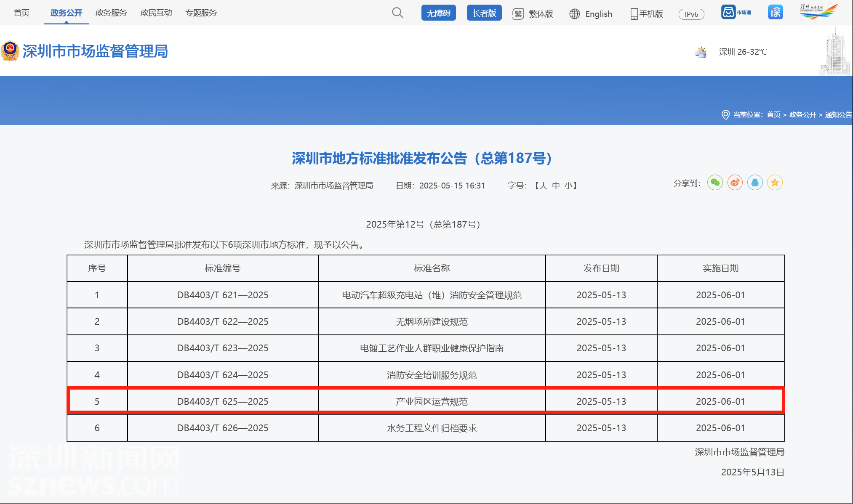The height and width of the screenshot is (504, 853).
Task: Open the 政务服务 menu item
Action: click(111, 13)
